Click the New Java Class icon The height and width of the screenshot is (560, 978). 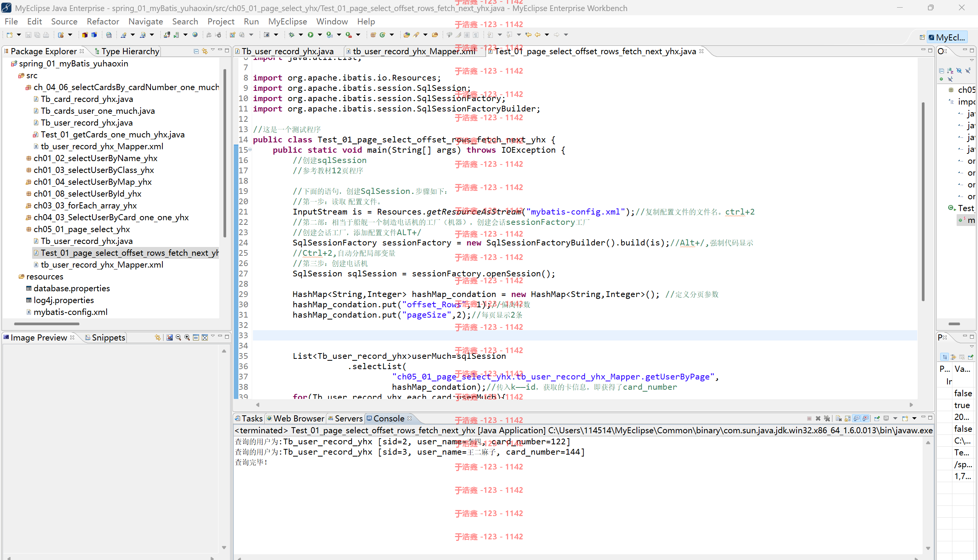(x=382, y=35)
